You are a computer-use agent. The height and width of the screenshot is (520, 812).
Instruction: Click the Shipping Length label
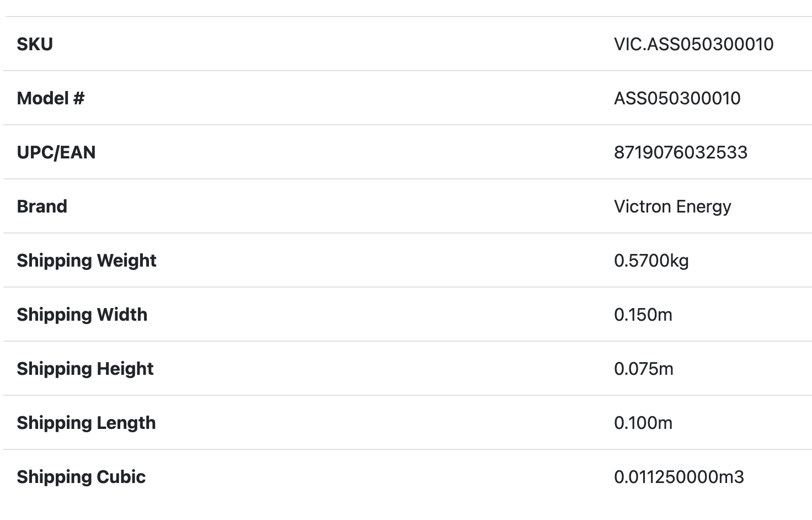click(x=86, y=423)
